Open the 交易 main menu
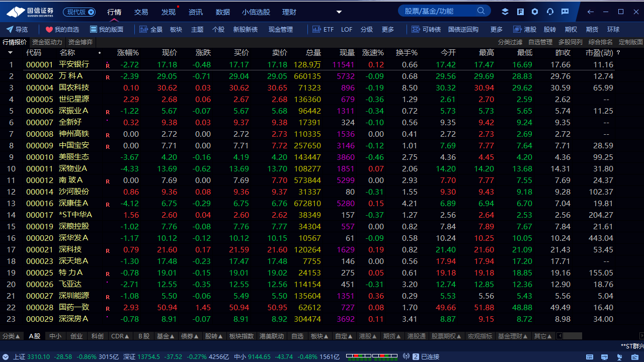This screenshot has width=644, height=362. coord(141,12)
